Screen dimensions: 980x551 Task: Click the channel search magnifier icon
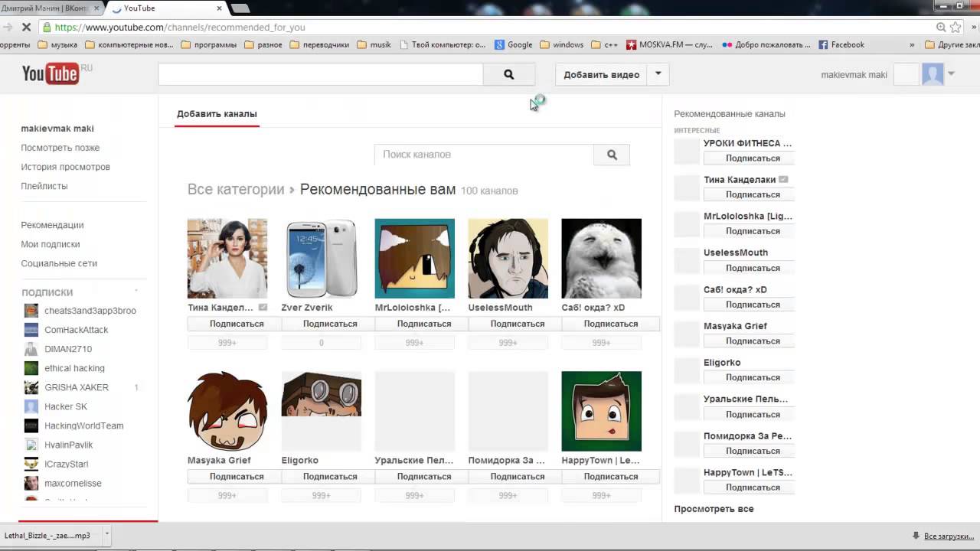coord(612,155)
